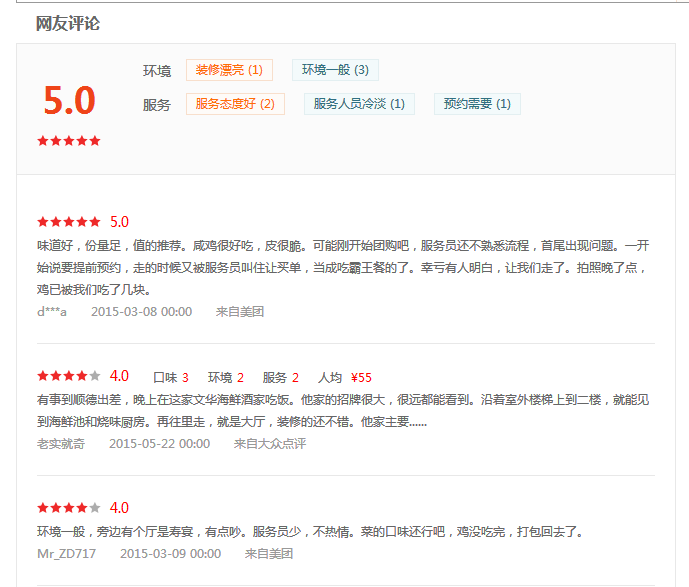689x587 pixels.
Task: Open the truncated review starting 有事到顺德出差
Action: [343, 410]
